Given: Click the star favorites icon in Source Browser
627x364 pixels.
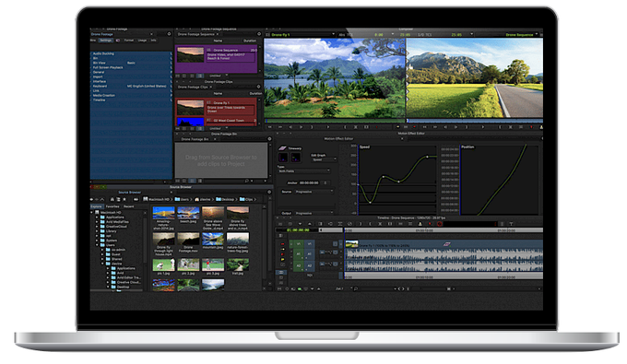Looking at the screenshot, I should point(124,199).
